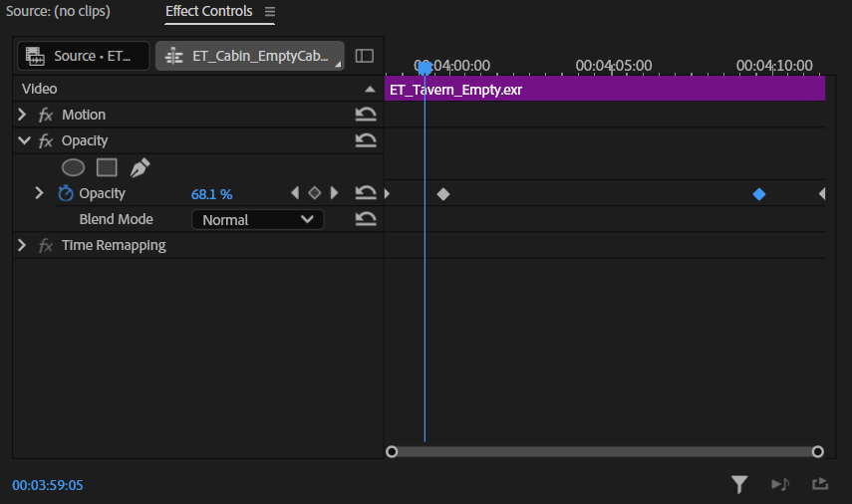The height and width of the screenshot is (504, 852).
Task: Toggle the Motion fx effect
Action: coord(46,115)
